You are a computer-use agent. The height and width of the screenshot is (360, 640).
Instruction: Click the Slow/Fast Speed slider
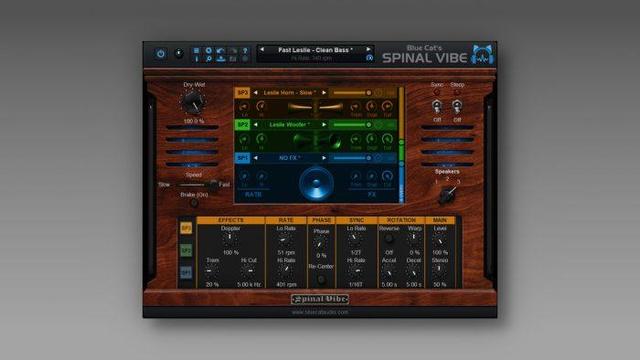click(x=197, y=185)
